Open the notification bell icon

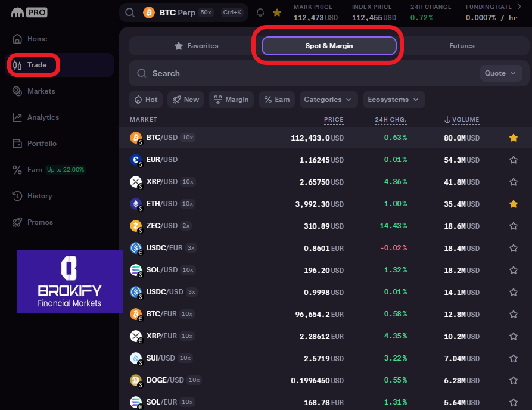tap(260, 13)
